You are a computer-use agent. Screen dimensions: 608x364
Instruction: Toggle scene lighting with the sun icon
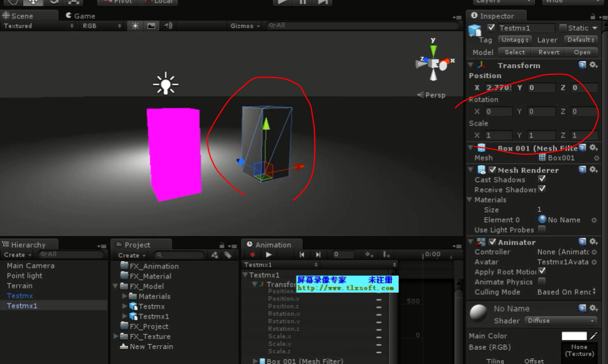click(x=136, y=26)
